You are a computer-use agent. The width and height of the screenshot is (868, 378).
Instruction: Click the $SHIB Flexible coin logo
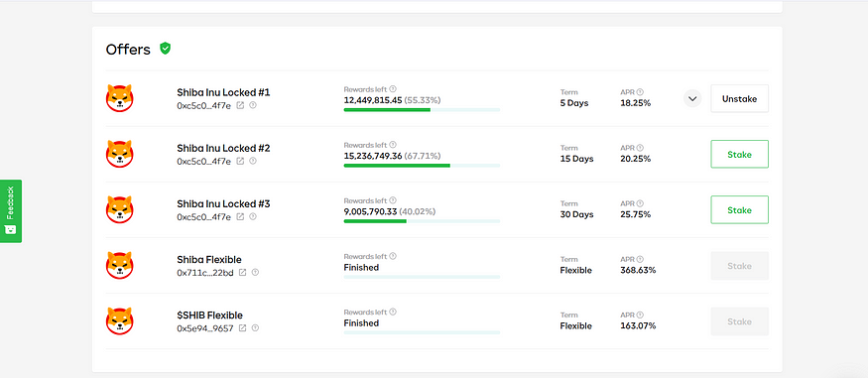120,321
